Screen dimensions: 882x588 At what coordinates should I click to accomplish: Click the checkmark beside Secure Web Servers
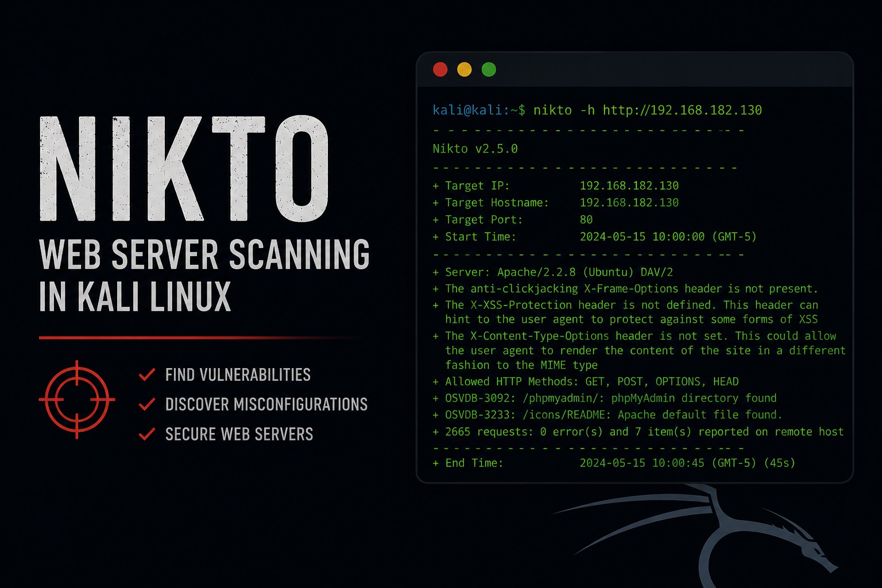tap(147, 434)
